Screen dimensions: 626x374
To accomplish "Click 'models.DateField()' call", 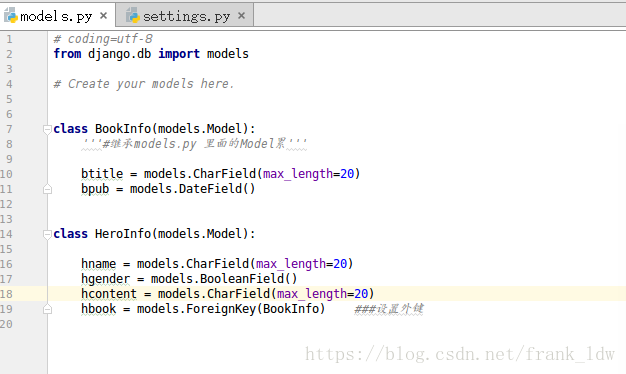I will (192, 189).
